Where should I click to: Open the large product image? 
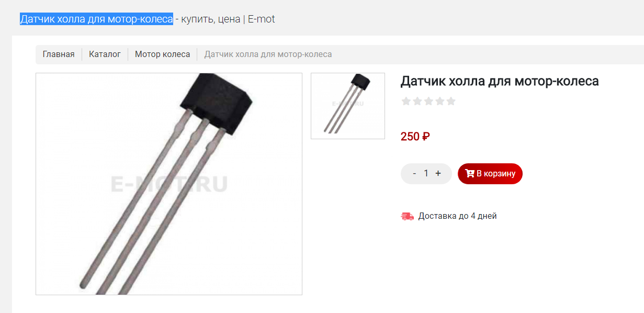click(169, 184)
